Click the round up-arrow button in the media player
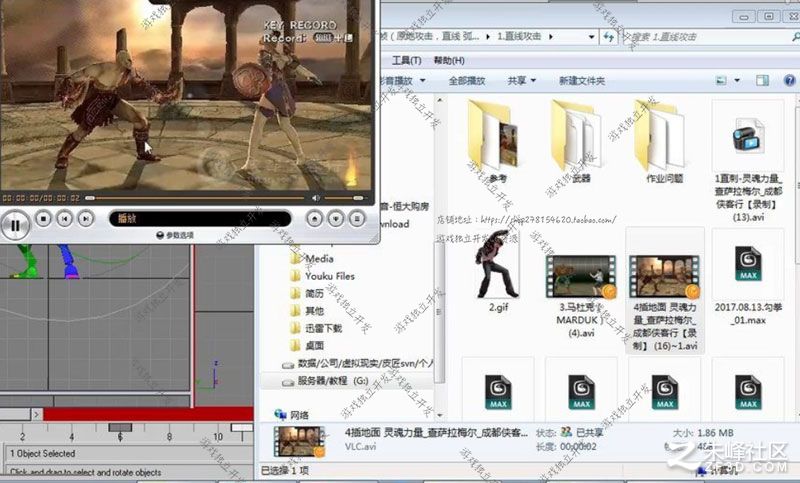This screenshot has width=800, height=483. pyautogui.click(x=315, y=219)
